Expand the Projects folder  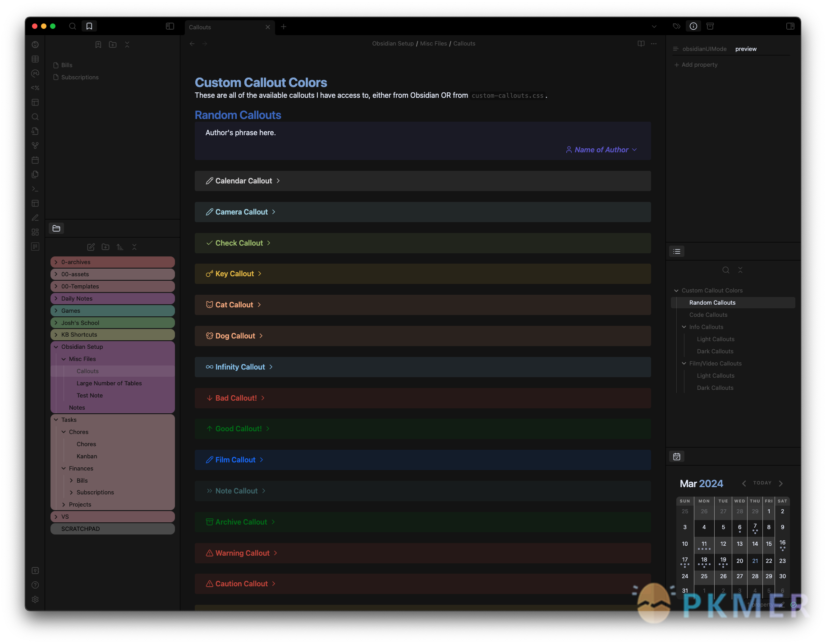click(113, 505)
